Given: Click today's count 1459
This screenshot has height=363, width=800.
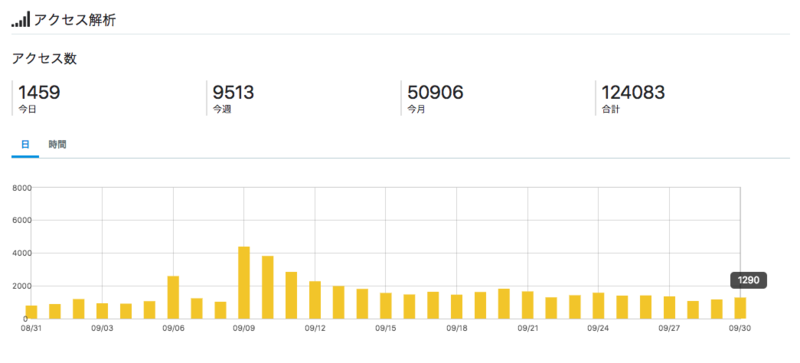Looking at the screenshot, I should click(x=39, y=92).
